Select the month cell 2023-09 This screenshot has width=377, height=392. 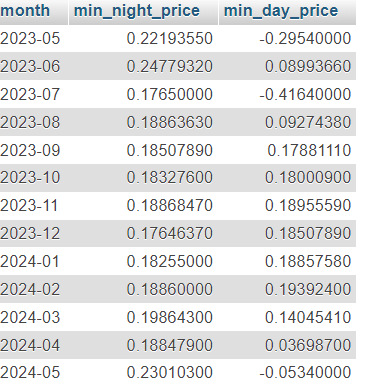click(30, 150)
